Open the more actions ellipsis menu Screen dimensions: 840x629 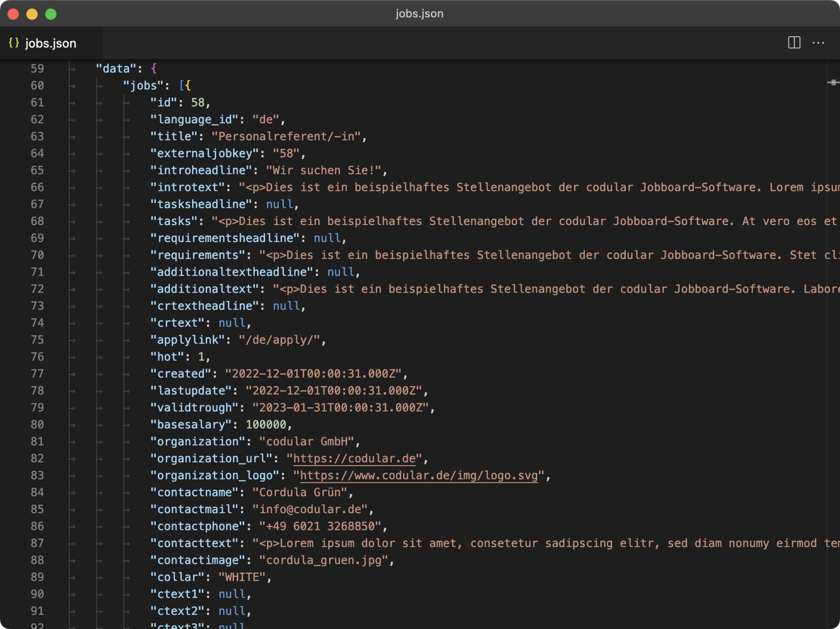pyautogui.click(x=818, y=43)
